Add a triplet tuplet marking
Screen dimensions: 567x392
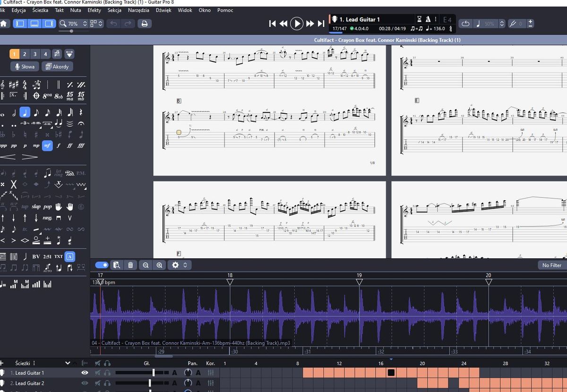click(x=25, y=123)
